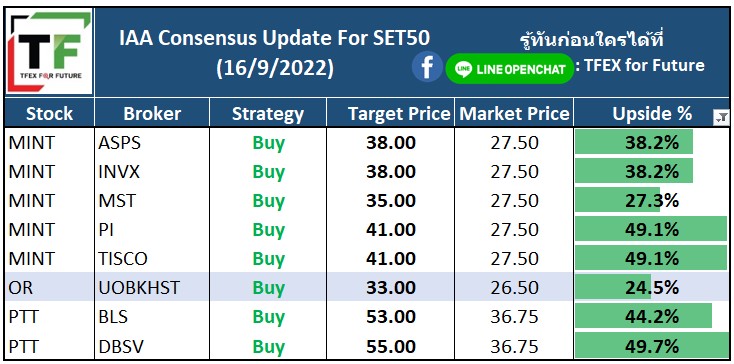The image size is (734, 364).
Task: Click the Buy strategy for ASPS row
Action: [x=268, y=143]
